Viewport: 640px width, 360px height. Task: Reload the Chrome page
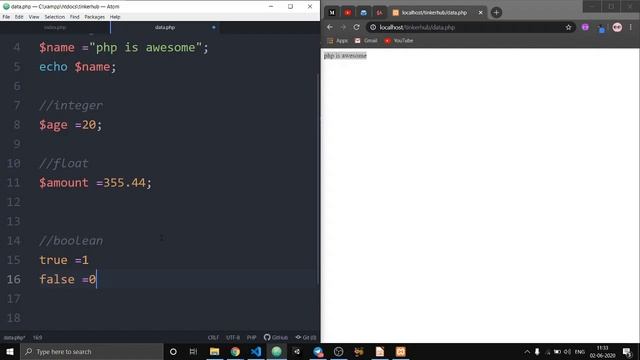click(x=356, y=27)
